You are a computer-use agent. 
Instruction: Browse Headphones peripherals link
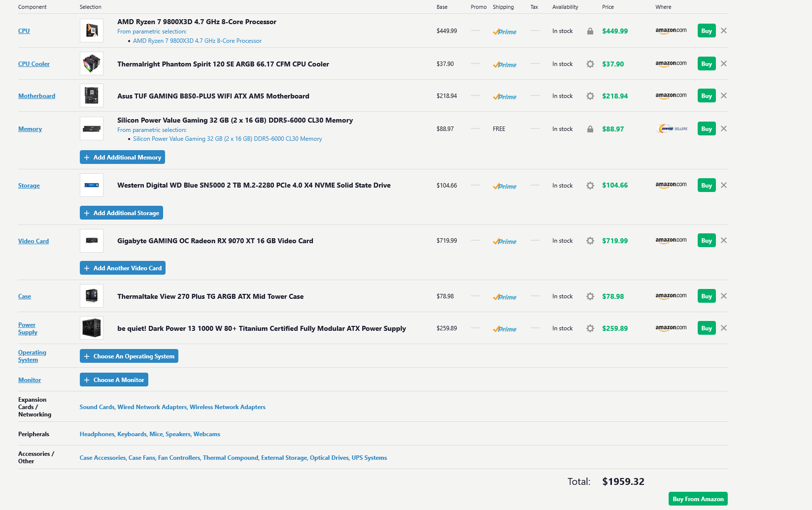coord(97,434)
